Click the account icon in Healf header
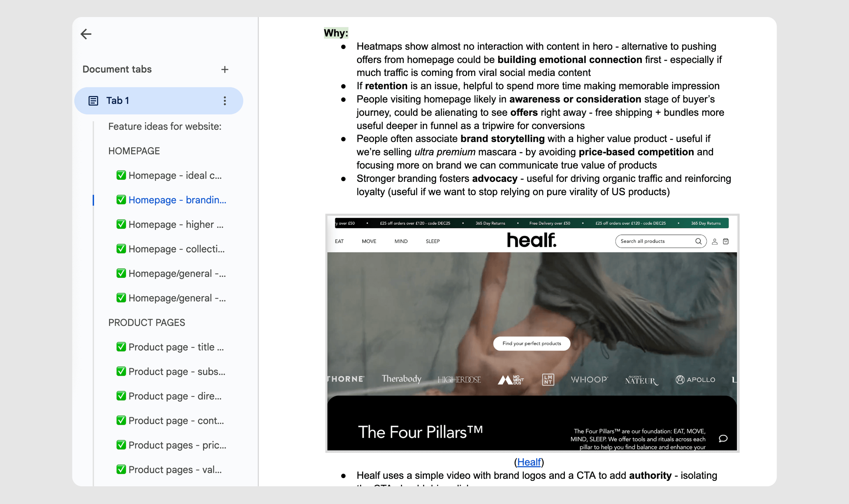The height and width of the screenshot is (504, 849). pos(715,241)
